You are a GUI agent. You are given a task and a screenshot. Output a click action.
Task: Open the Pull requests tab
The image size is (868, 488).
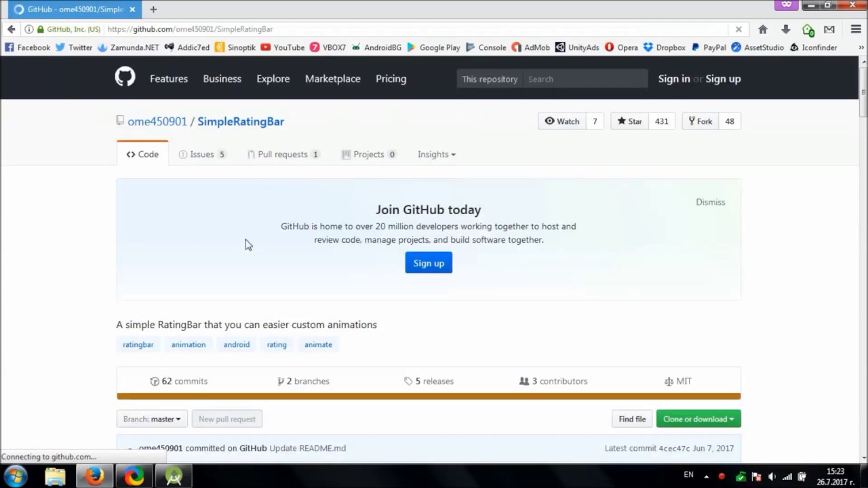(283, 155)
